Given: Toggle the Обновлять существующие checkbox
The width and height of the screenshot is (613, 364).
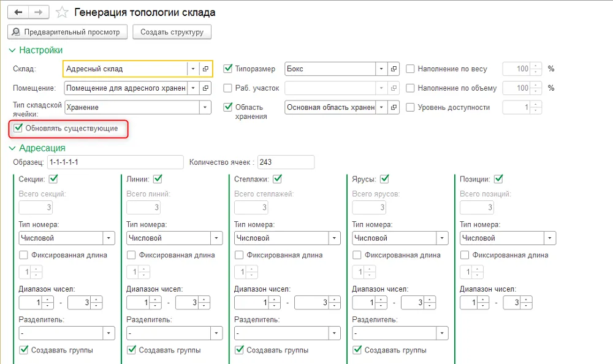Looking at the screenshot, I should click(x=18, y=128).
